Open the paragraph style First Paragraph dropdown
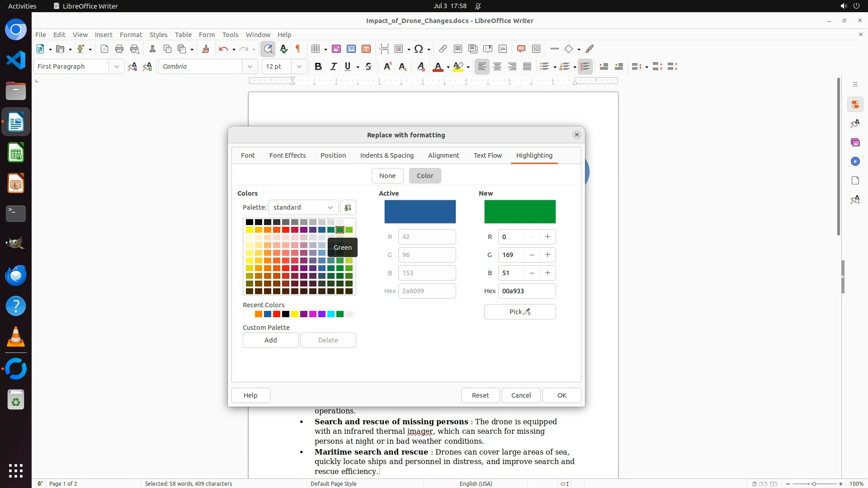 click(116, 66)
